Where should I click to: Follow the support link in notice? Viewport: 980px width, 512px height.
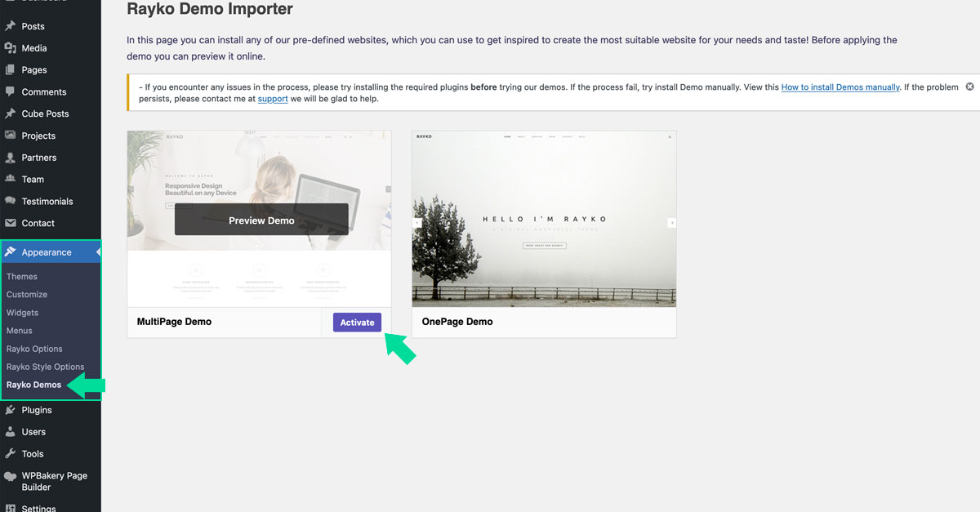[273, 99]
